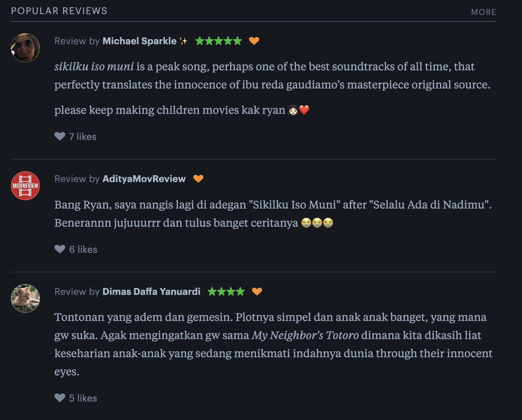Image resolution: width=522 pixels, height=420 pixels.
Task: Like Dimas Daffa Yanuardi's review heart
Action: pyautogui.click(x=60, y=398)
